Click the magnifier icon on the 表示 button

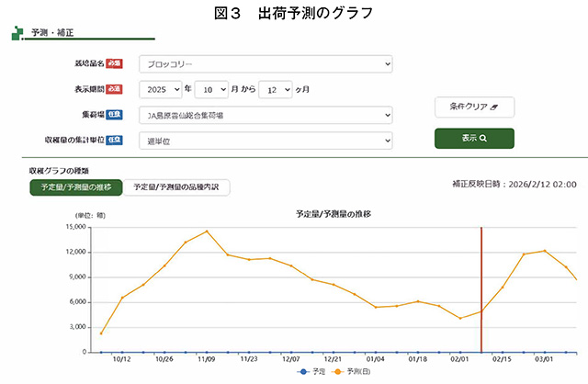[483, 138]
